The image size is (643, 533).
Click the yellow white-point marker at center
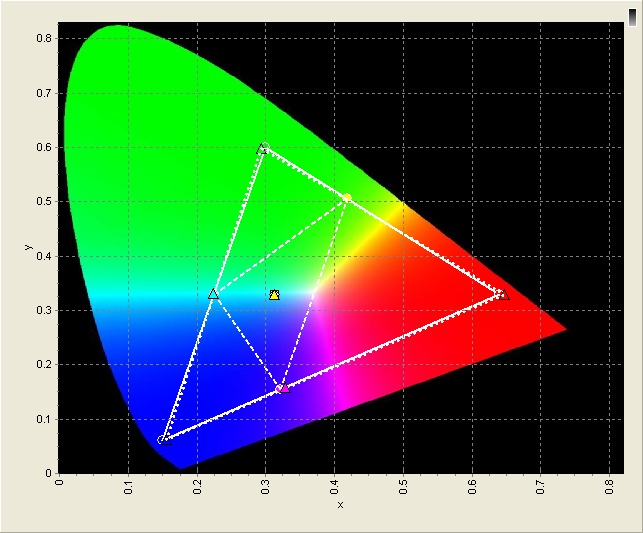(275, 294)
